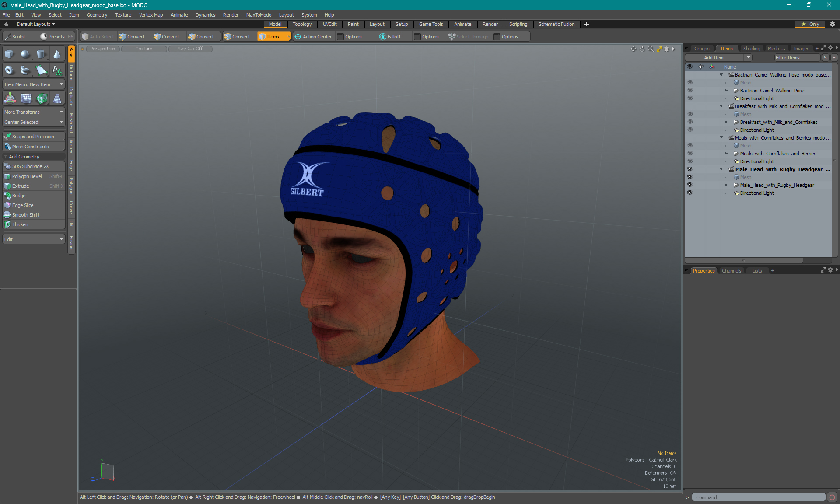This screenshot has width=840, height=504.
Task: Open the Default Layouts dropdown
Action: coord(36,24)
